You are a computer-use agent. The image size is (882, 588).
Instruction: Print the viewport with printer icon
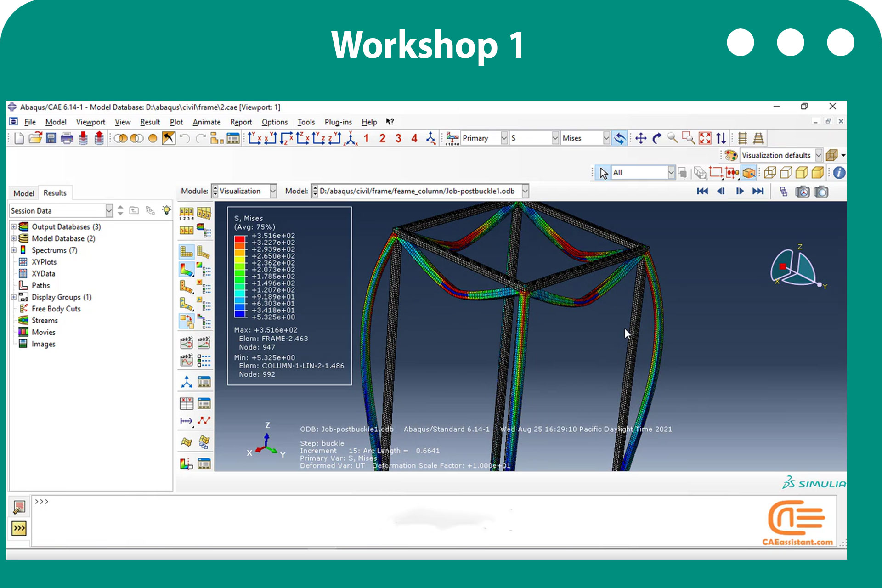click(x=67, y=138)
